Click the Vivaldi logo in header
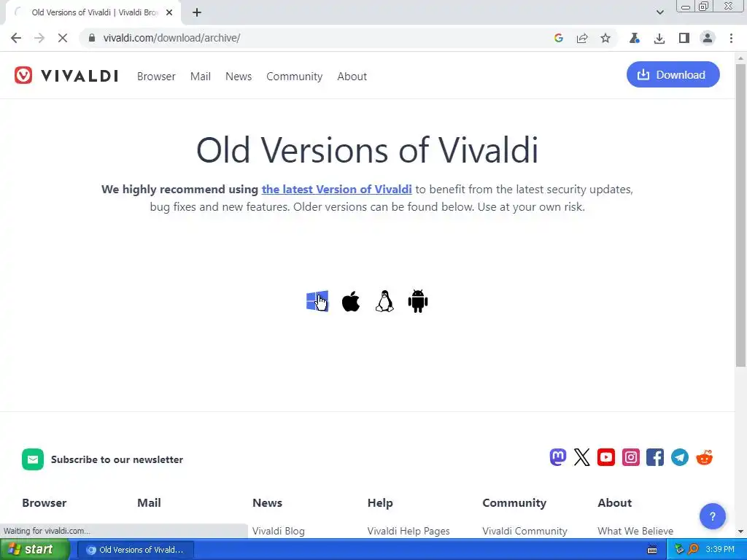 (66, 75)
